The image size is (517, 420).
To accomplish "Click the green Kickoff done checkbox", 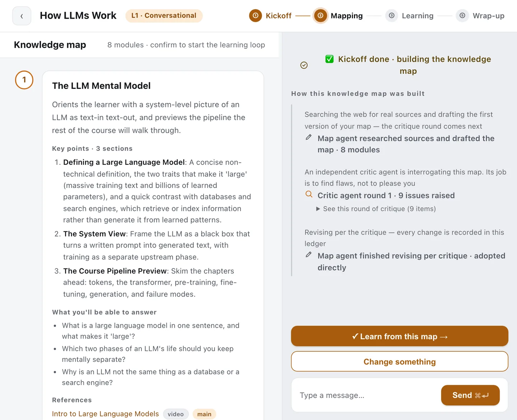I will pyautogui.click(x=330, y=59).
